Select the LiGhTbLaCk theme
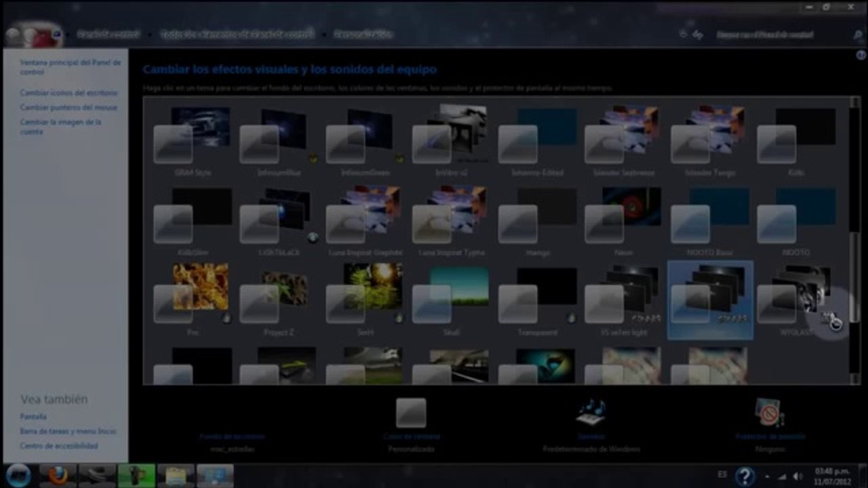Image resolution: width=868 pixels, height=488 pixels. [279, 220]
